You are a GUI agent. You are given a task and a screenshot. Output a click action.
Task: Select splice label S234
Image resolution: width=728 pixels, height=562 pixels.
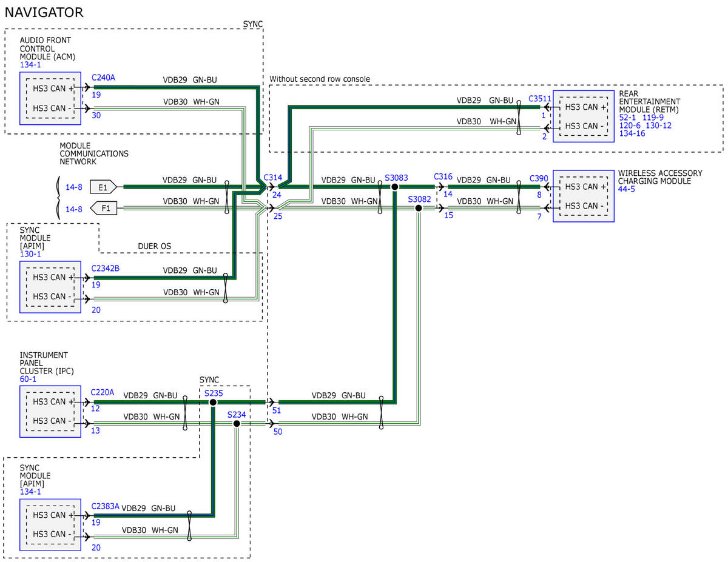coord(237,415)
